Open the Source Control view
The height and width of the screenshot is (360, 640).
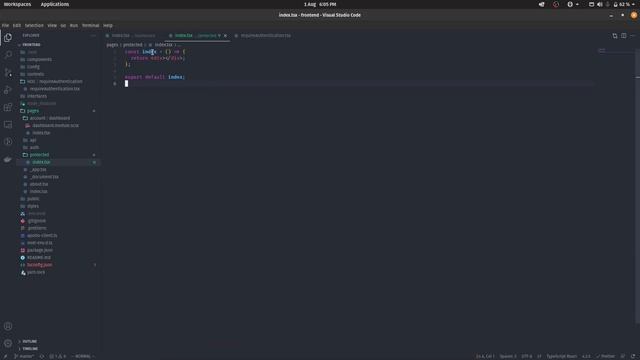click(x=8, y=72)
